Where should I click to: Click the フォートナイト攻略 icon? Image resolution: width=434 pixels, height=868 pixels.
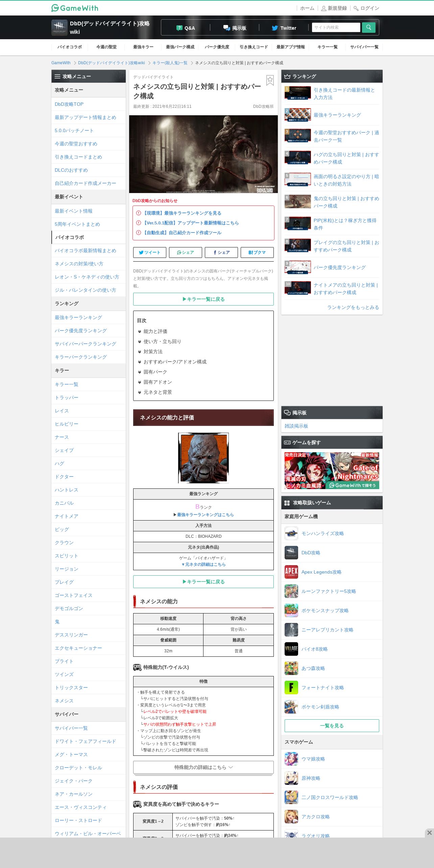pos(291,688)
